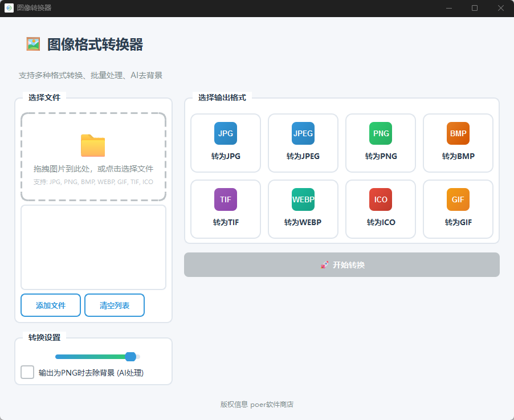Click the 输出为PNG时去除背景 (AI处理) label
The image size is (514, 420).
click(x=91, y=373)
